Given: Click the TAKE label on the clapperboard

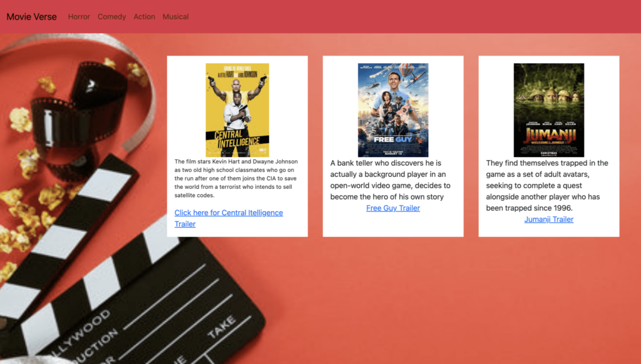Looking at the screenshot, I should point(222,328).
